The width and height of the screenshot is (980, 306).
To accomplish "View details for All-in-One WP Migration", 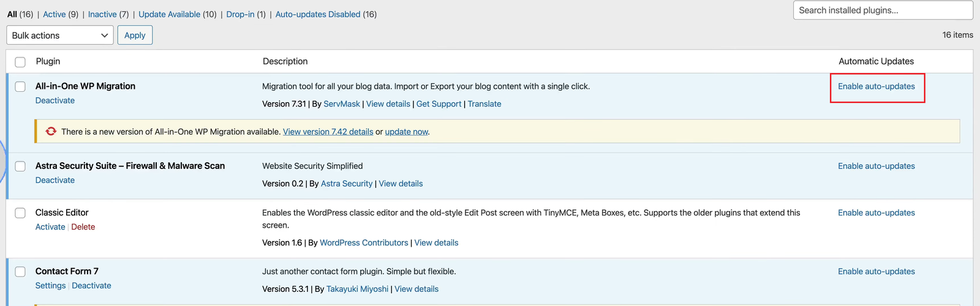I will (388, 104).
